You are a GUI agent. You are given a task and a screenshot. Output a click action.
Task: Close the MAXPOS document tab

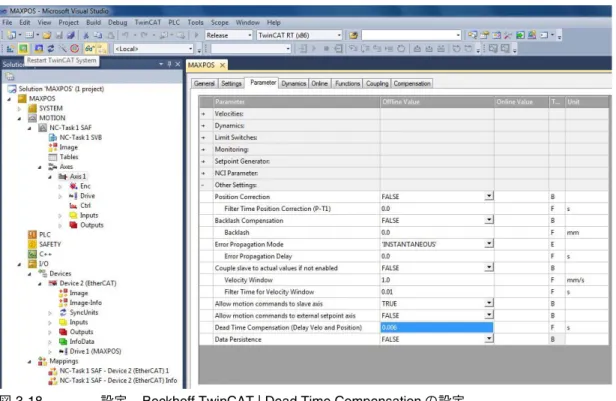pos(222,65)
